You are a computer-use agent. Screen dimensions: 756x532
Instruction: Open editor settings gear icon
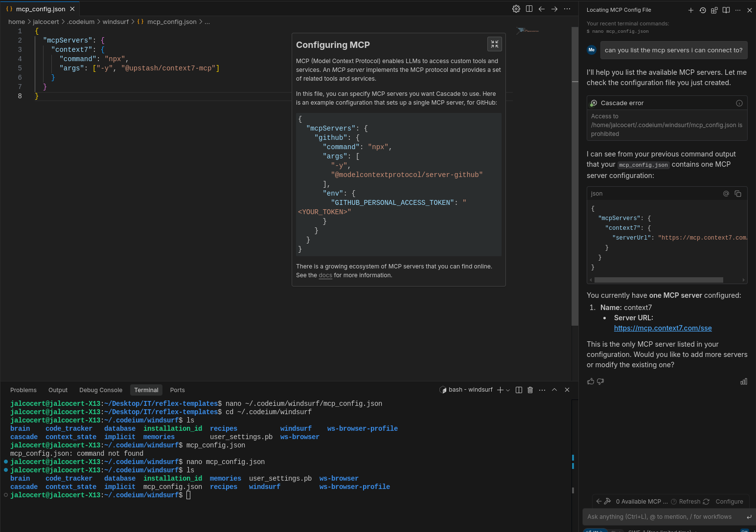click(x=516, y=9)
